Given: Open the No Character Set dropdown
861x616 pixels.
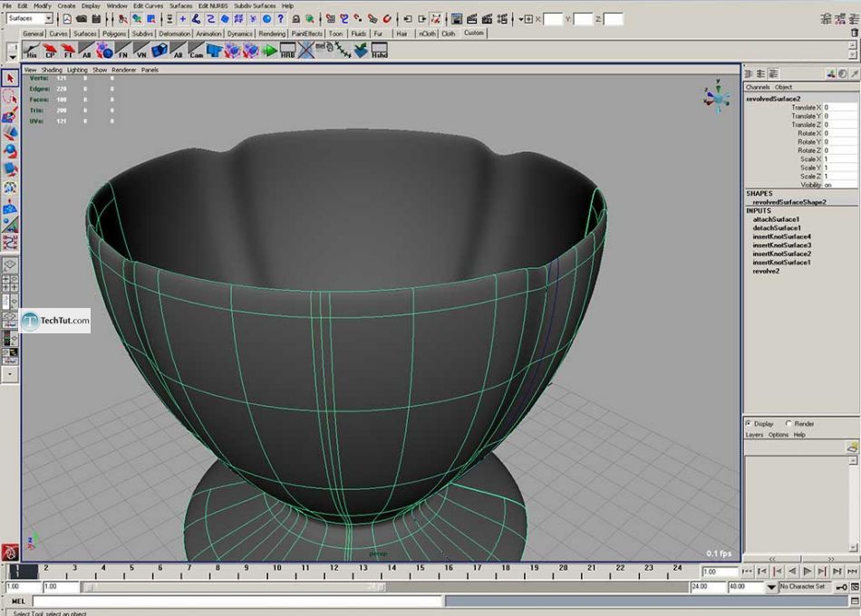Looking at the screenshot, I should point(805,587).
